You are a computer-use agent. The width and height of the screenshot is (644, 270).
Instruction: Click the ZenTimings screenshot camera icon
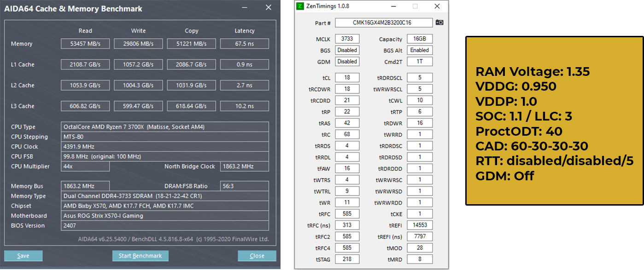[439, 23]
